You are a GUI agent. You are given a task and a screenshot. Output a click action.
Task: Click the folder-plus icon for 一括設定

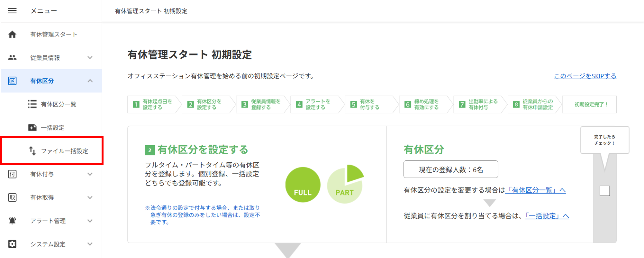(x=32, y=128)
